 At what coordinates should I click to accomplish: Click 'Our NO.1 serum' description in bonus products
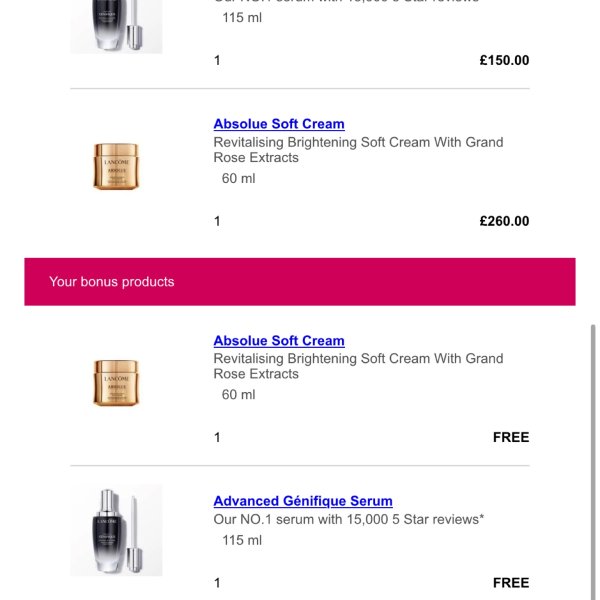(x=348, y=520)
